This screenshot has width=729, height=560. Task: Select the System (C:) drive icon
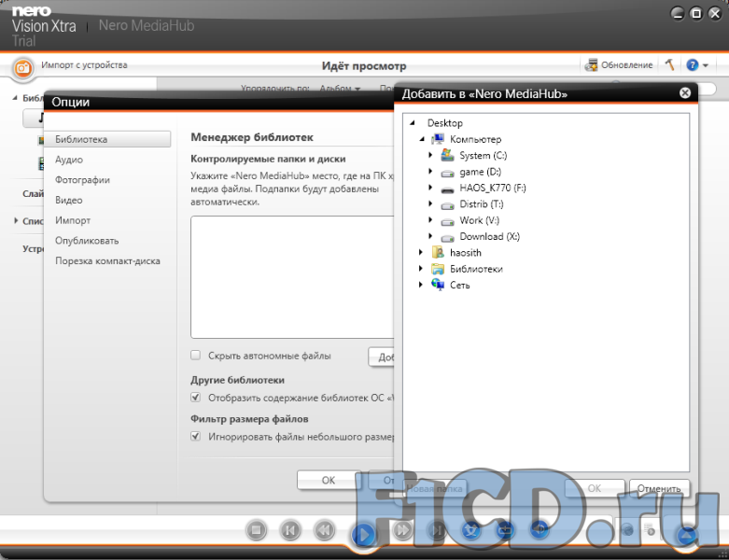tap(447, 155)
